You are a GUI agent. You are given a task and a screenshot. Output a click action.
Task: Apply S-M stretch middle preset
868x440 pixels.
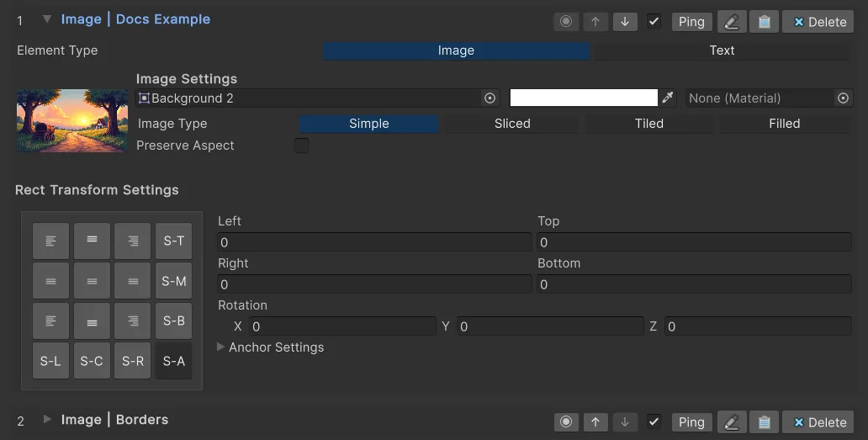coord(174,281)
